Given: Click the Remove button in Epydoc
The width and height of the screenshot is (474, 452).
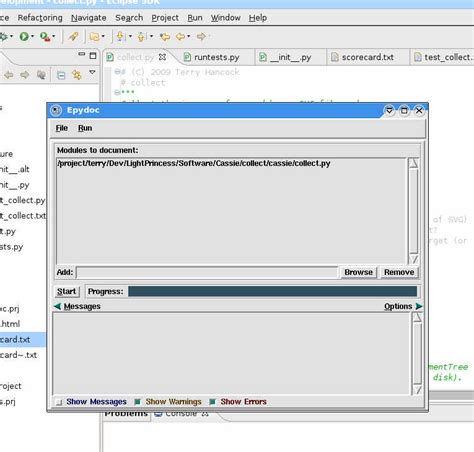Looking at the screenshot, I should (399, 272).
